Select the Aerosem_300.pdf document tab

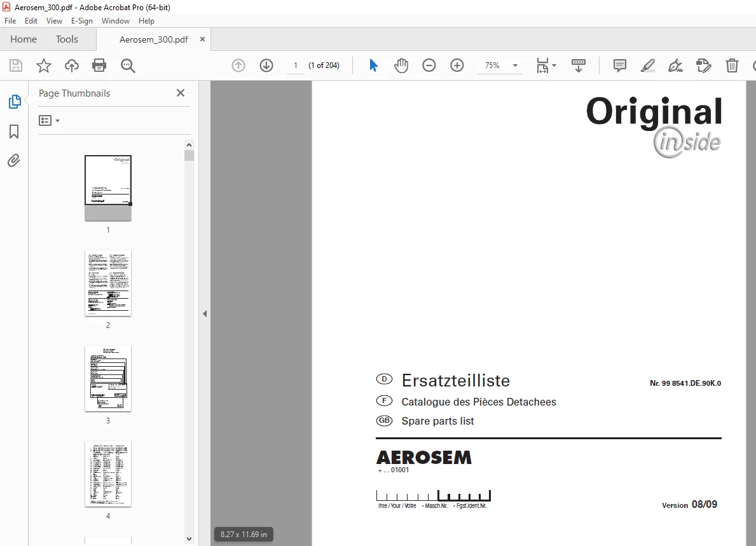point(153,39)
